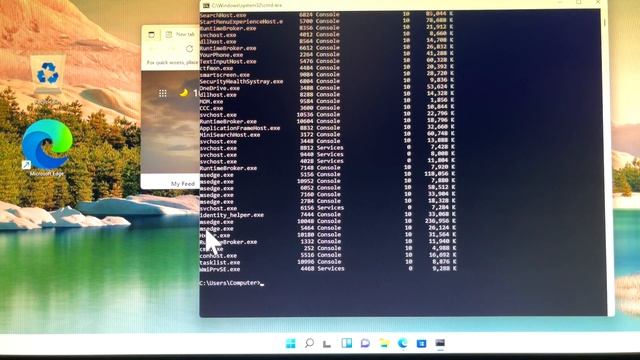Click the OneDrive.exe process row
The image size is (640, 360).
coord(327,88)
